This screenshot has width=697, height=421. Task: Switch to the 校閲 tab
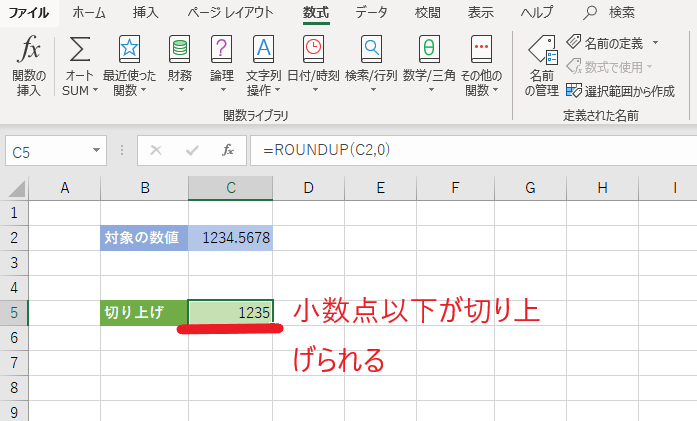[427, 12]
